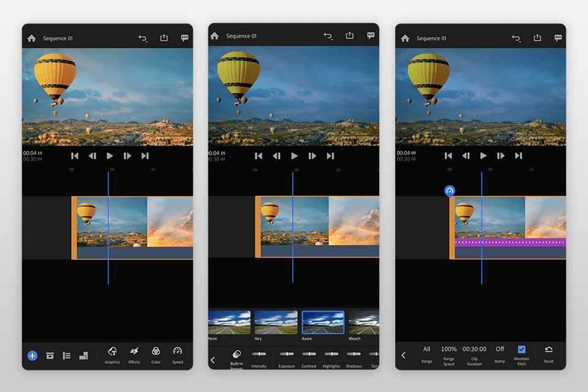Select the Bleach color preset thumbnail
Viewport: 588px width, 392px height.
[364, 322]
